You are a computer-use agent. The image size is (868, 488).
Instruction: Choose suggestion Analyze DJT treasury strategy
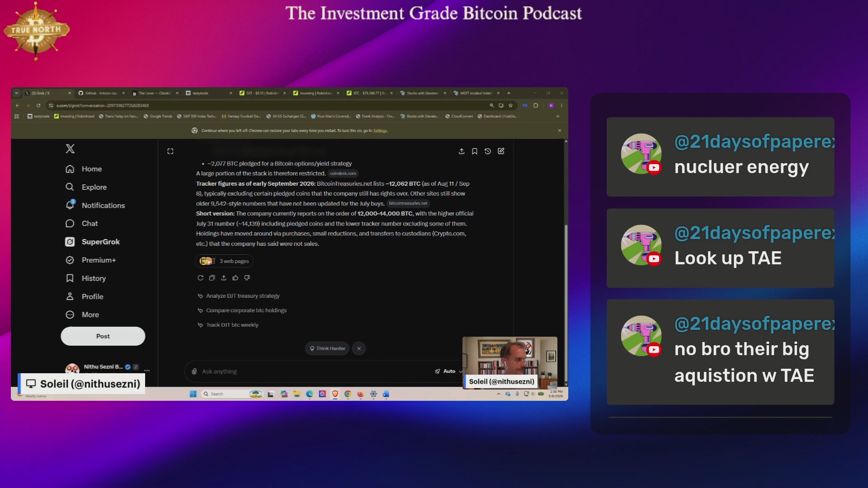coord(239,296)
